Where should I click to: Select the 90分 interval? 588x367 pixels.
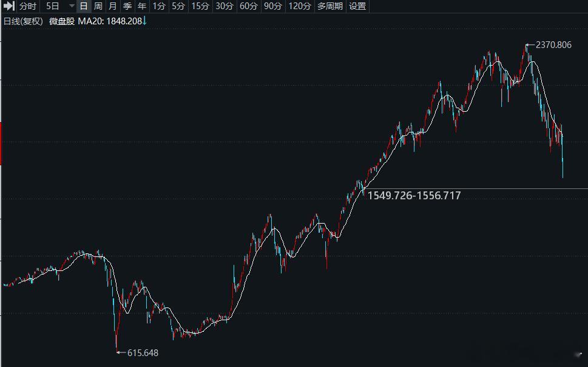coord(272,6)
